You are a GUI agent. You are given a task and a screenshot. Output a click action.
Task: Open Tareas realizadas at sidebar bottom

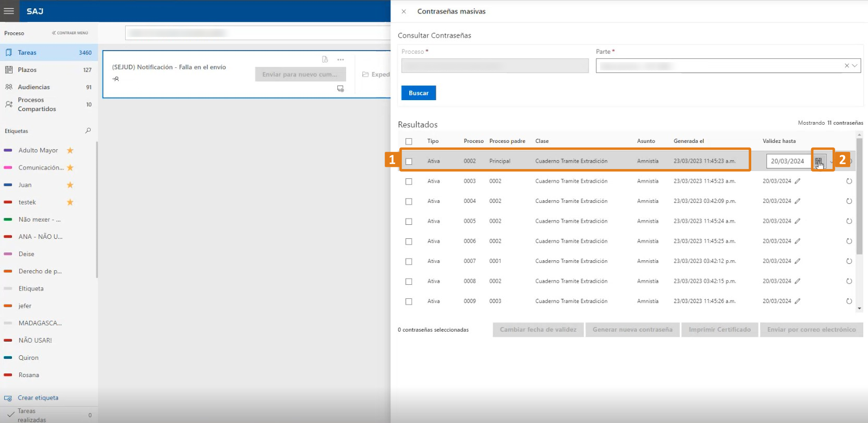click(x=48, y=415)
